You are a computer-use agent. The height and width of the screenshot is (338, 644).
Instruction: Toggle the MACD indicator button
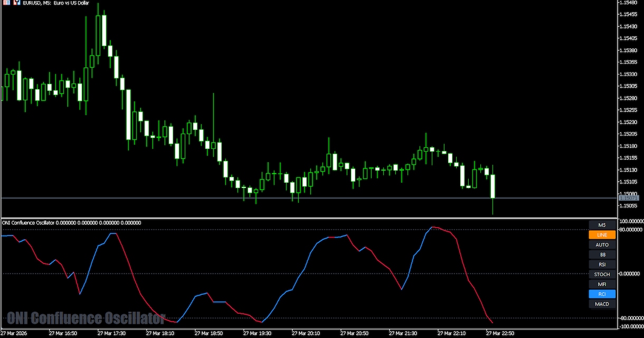click(602, 304)
